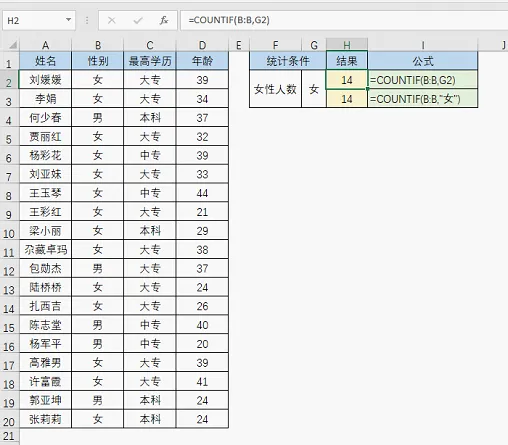Screen dimensions: 508x445
Task: Select column C header
Action: (x=150, y=45)
